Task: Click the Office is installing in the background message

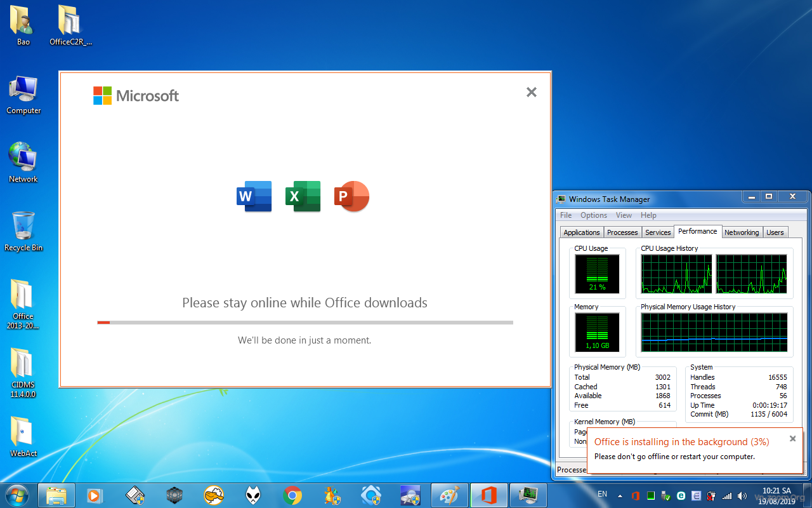Action: point(682,442)
